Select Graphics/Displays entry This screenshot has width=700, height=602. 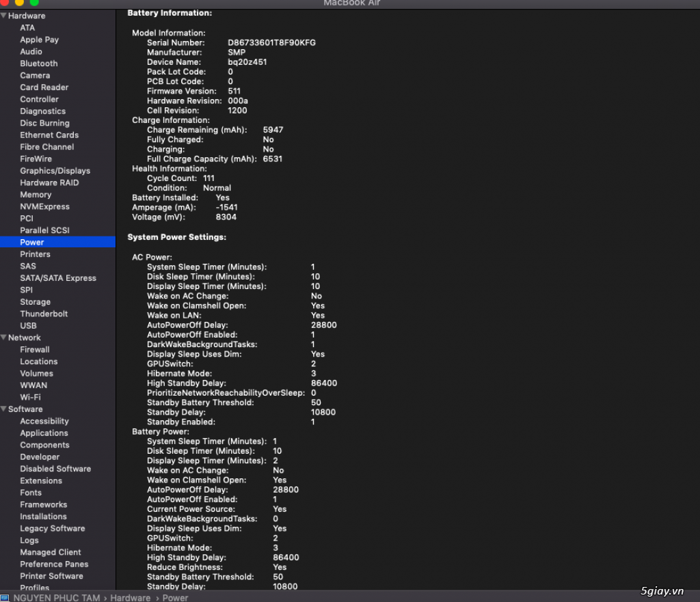click(x=55, y=171)
